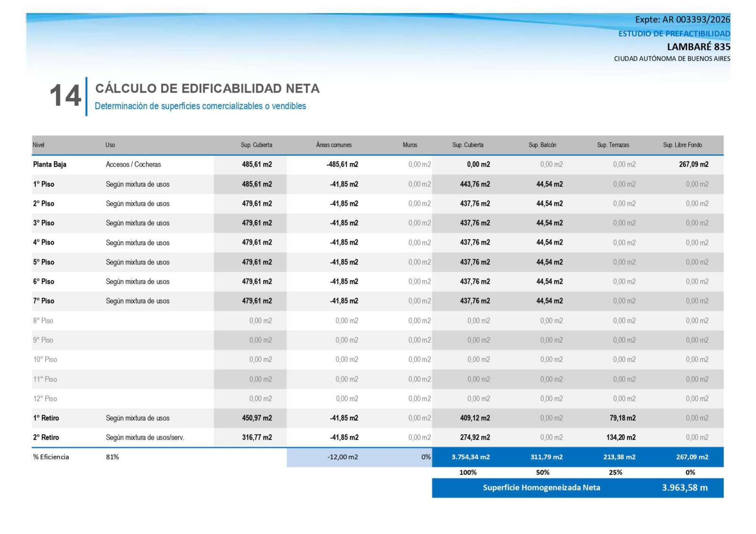Viewport: 756px width, 534px height.
Task: Click the Áreas comunes column header
Action: (334, 145)
